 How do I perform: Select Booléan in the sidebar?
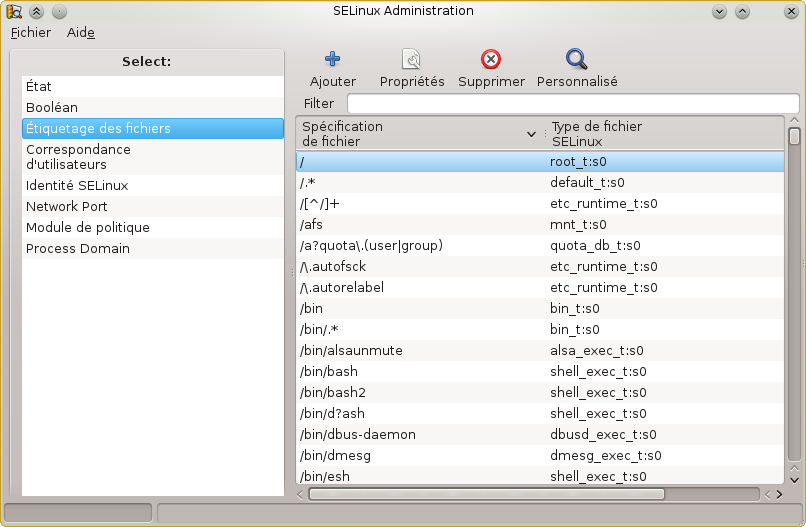(x=153, y=107)
